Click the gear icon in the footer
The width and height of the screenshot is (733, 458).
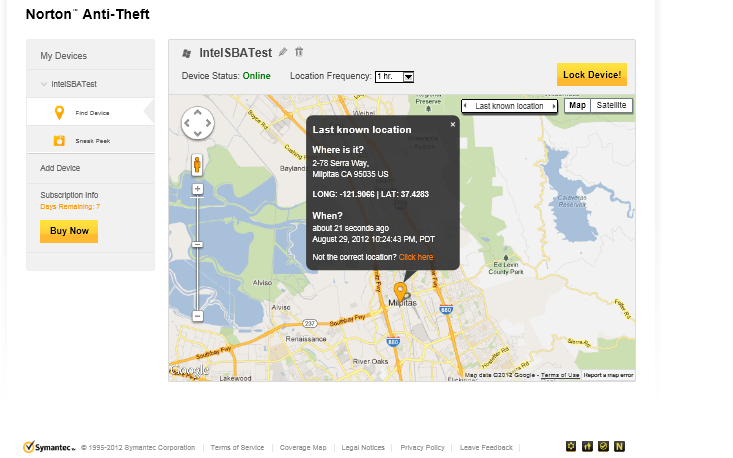click(x=571, y=446)
